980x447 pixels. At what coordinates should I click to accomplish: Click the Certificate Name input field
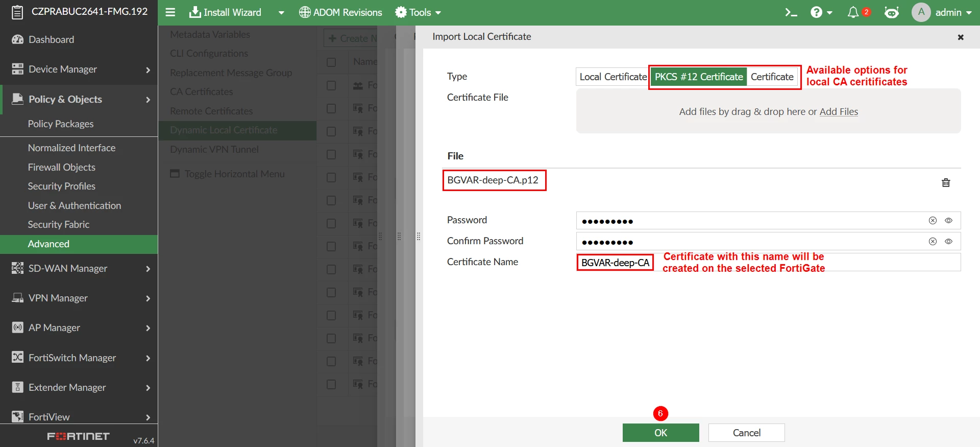point(768,262)
